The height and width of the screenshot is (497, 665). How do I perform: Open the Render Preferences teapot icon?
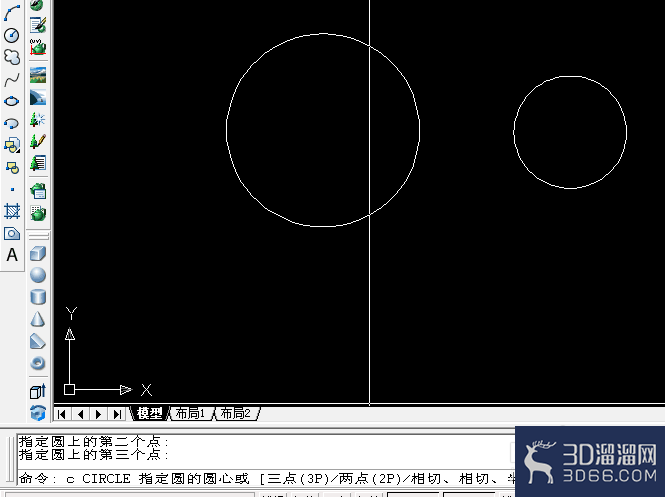pyautogui.click(x=38, y=191)
